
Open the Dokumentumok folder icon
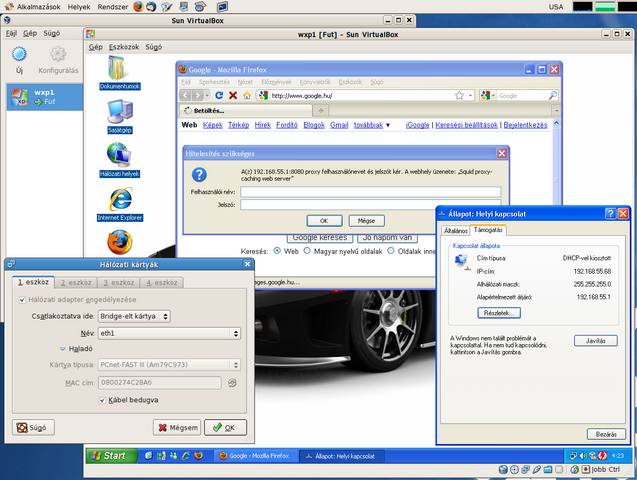click(119, 68)
